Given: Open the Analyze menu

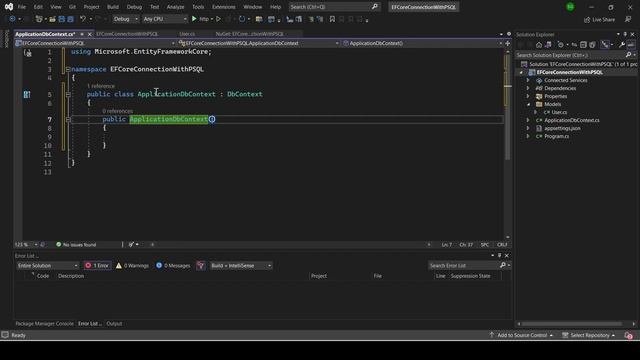Looking at the screenshot, I should click(x=175, y=7).
